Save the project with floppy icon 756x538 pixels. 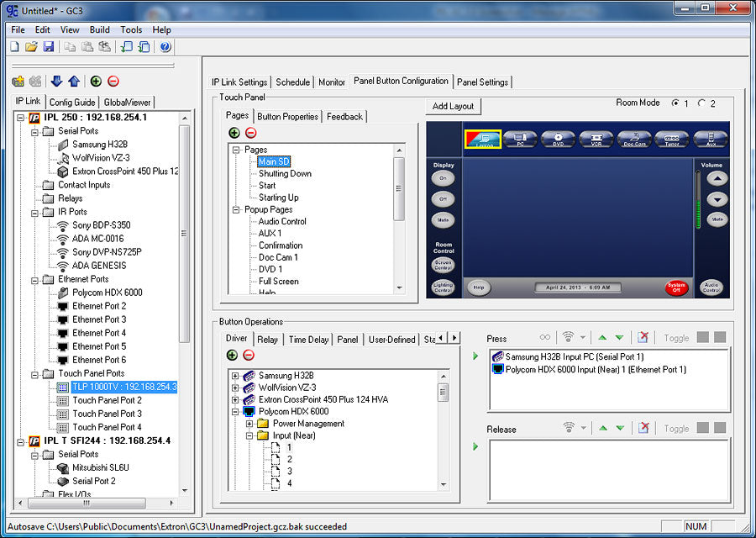[48, 46]
